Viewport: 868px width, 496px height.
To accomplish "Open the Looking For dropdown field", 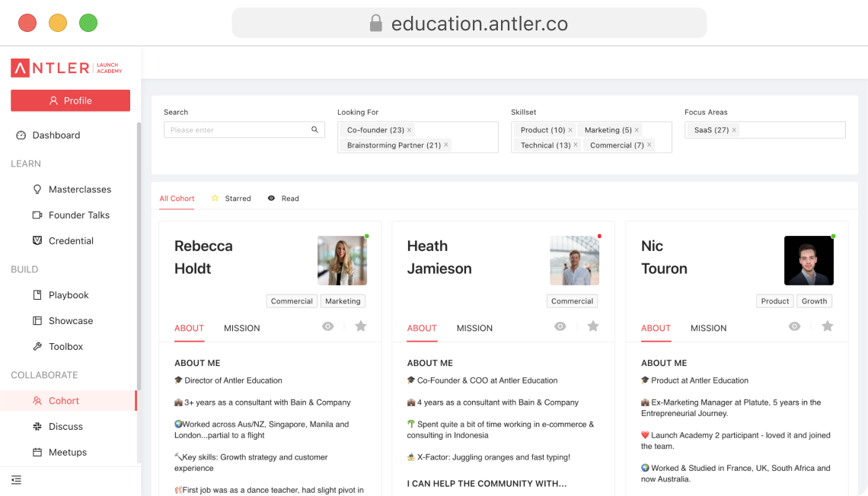I will pos(418,137).
